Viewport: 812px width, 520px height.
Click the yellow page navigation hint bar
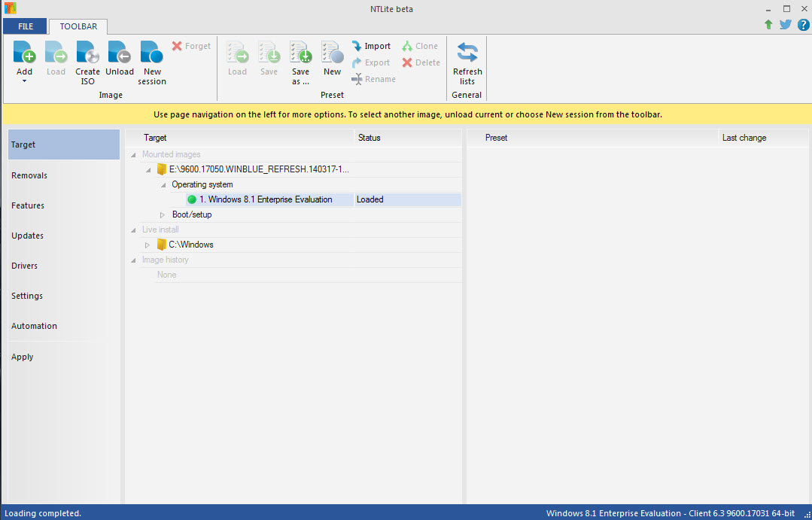tap(407, 114)
